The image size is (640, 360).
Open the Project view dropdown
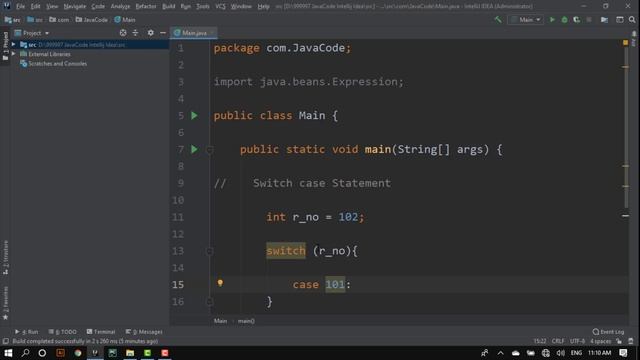[x=32, y=33]
